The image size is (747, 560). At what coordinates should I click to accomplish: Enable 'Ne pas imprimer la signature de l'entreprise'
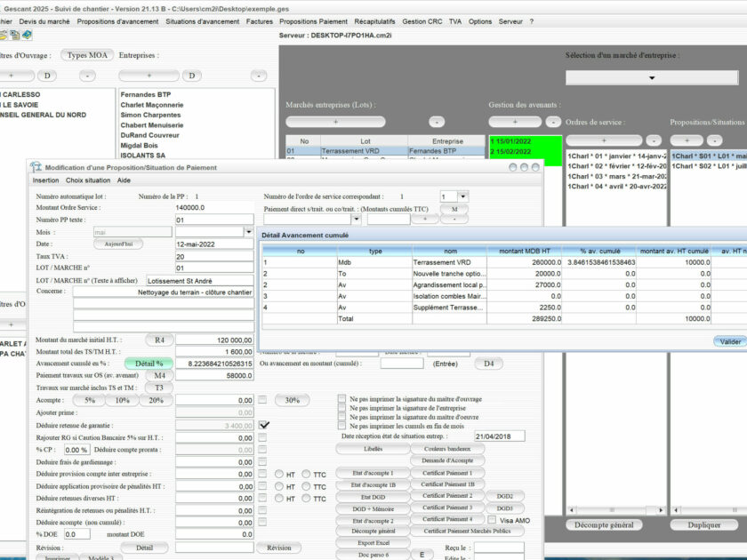tap(342, 408)
